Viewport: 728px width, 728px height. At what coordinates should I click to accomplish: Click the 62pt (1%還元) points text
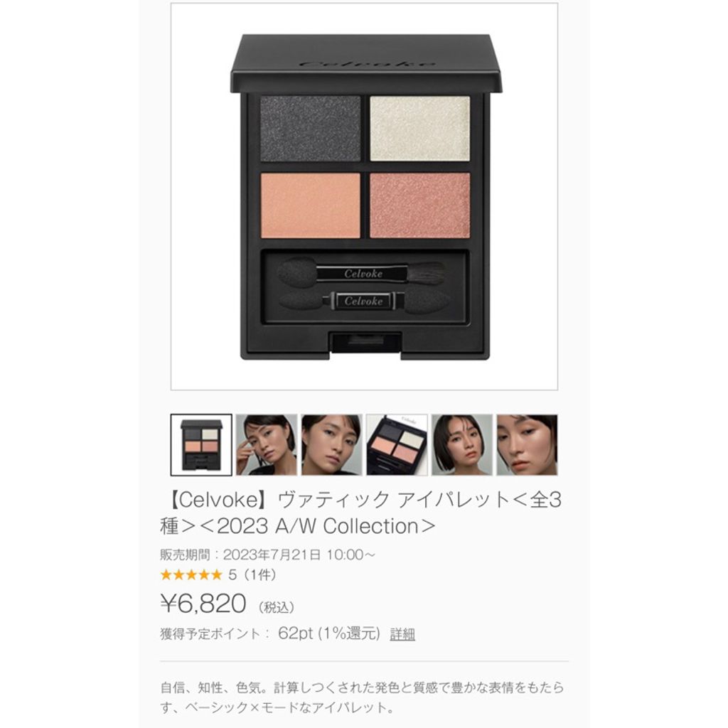click(328, 633)
